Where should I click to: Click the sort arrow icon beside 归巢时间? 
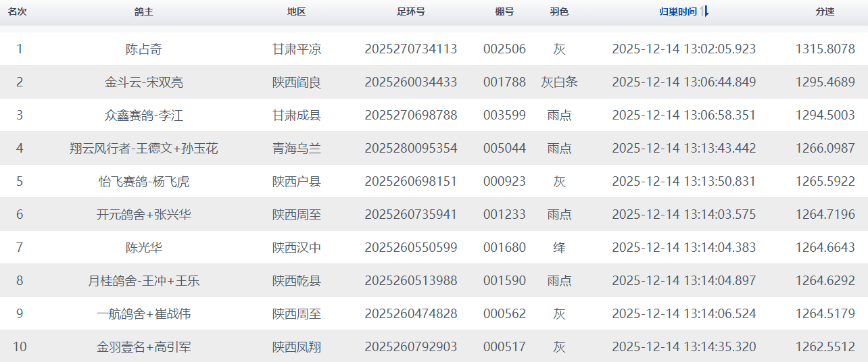(705, 11)
